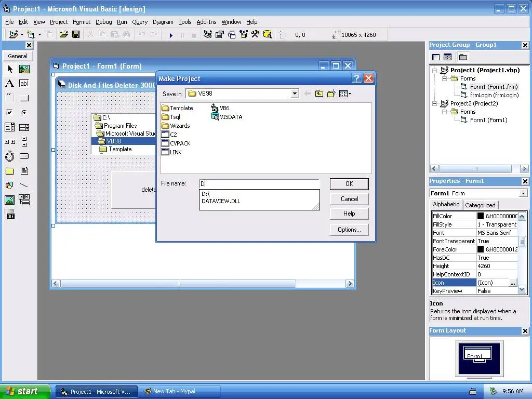Open the Project menu

[59, 22]
